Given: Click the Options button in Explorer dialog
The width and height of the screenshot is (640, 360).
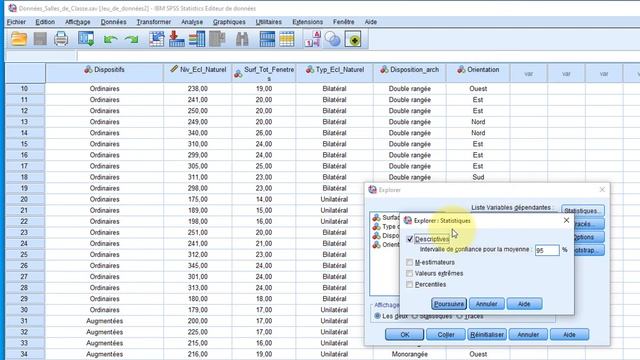Looking at the screenshot, I should point(589,237).
